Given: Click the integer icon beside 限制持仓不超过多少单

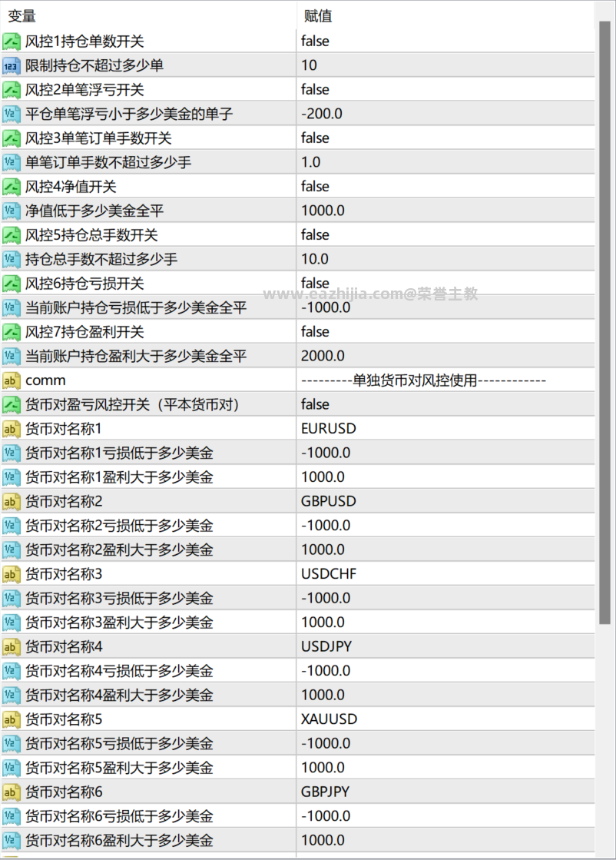Looking at the screenshot, I should [x=11, y=66].
